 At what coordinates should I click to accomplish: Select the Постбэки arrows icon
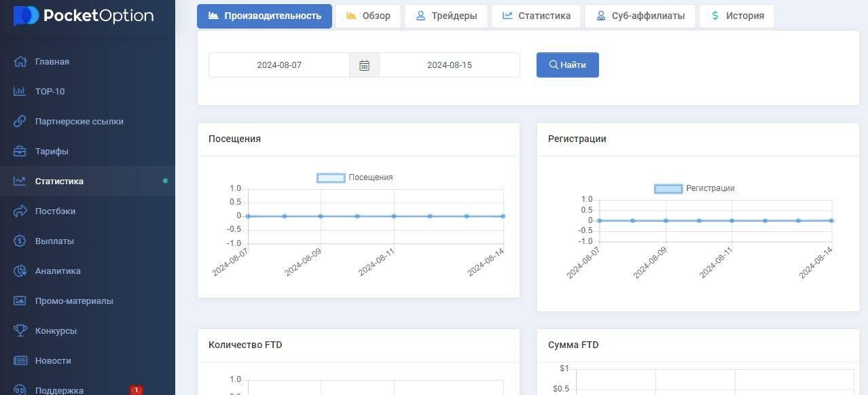(x=21, y=211)
